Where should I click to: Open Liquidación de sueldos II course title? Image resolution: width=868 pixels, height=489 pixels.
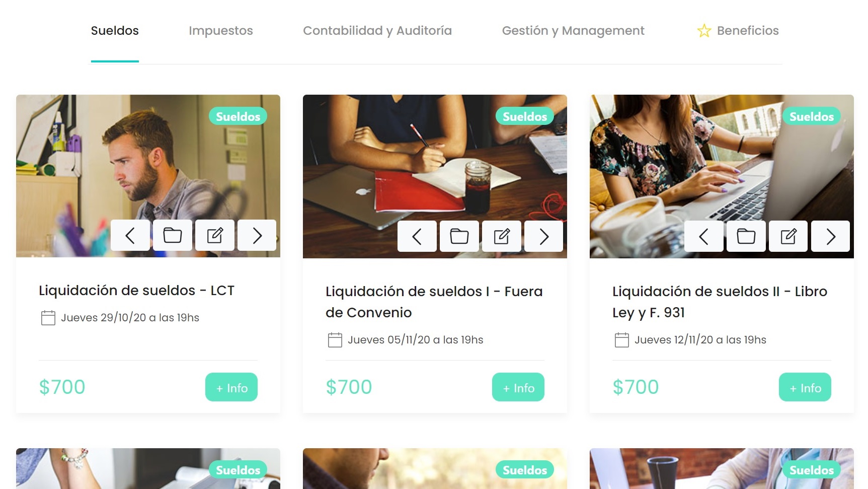coord(720,302)
